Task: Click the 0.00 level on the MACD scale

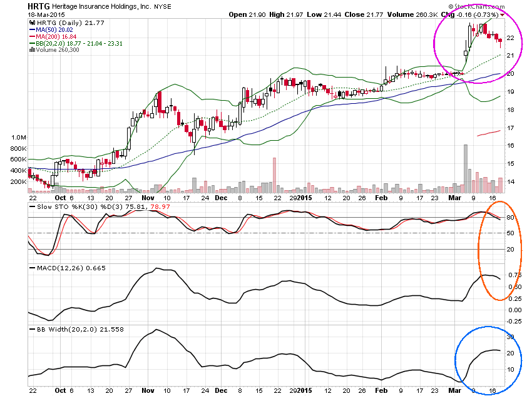Action: tap(515, 310)
